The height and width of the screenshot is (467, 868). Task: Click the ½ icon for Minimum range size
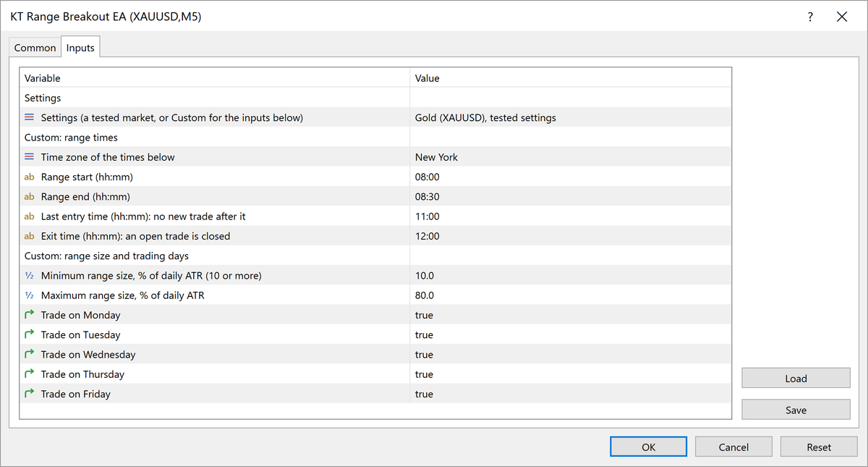[x=29, y=275]
